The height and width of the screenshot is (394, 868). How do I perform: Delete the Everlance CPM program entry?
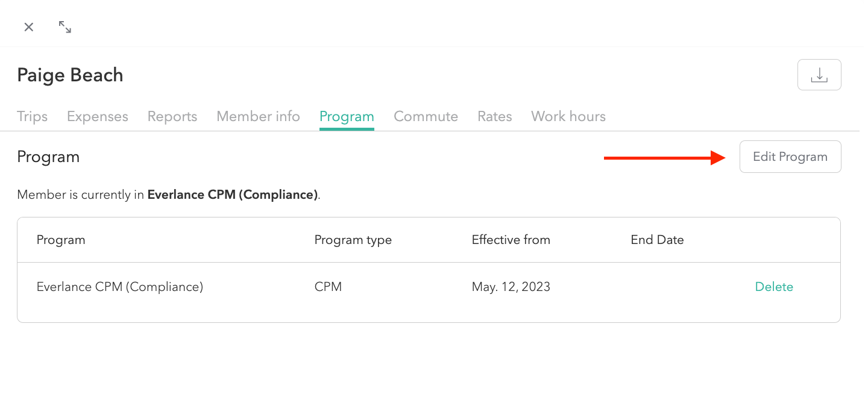774,287
